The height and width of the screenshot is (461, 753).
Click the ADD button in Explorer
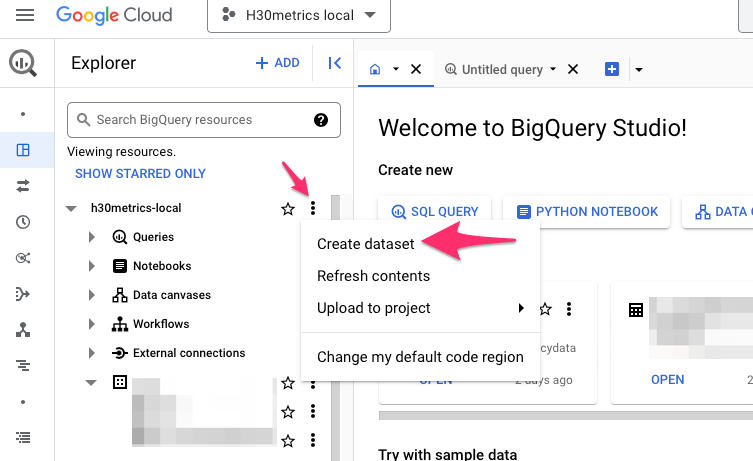(x=278, y=63)
